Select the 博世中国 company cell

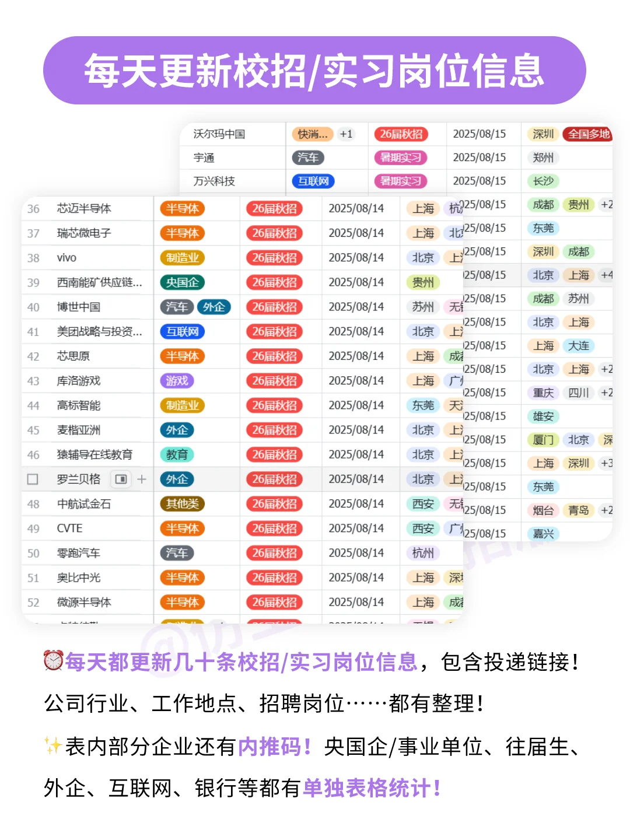tap(79, 307)
